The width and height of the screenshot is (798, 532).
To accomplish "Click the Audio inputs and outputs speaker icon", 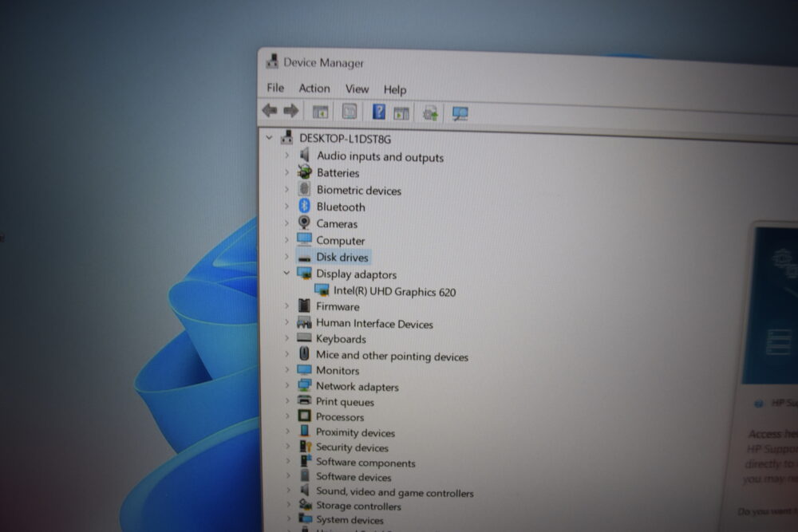I will click(x=304, y=155).
